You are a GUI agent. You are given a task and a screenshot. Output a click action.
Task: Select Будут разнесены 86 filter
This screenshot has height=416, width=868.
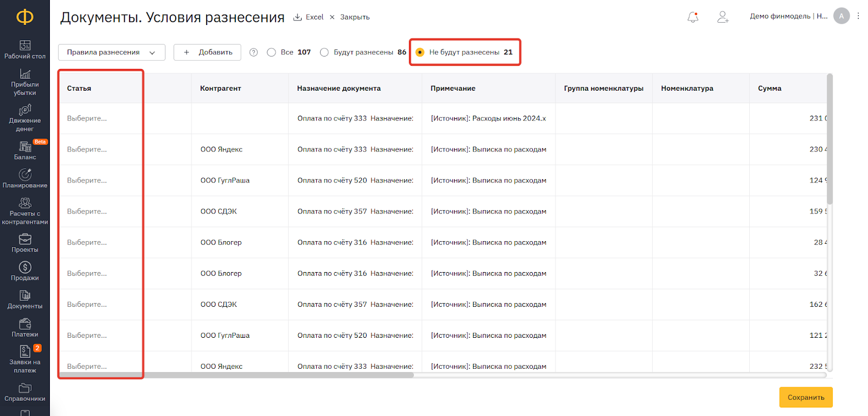(x=324, y=52)
